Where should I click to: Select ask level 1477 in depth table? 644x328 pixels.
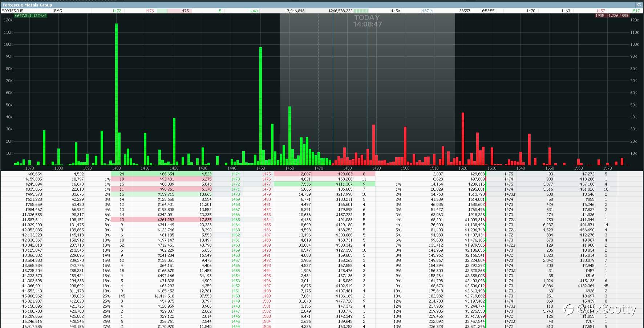coord(266,184)
